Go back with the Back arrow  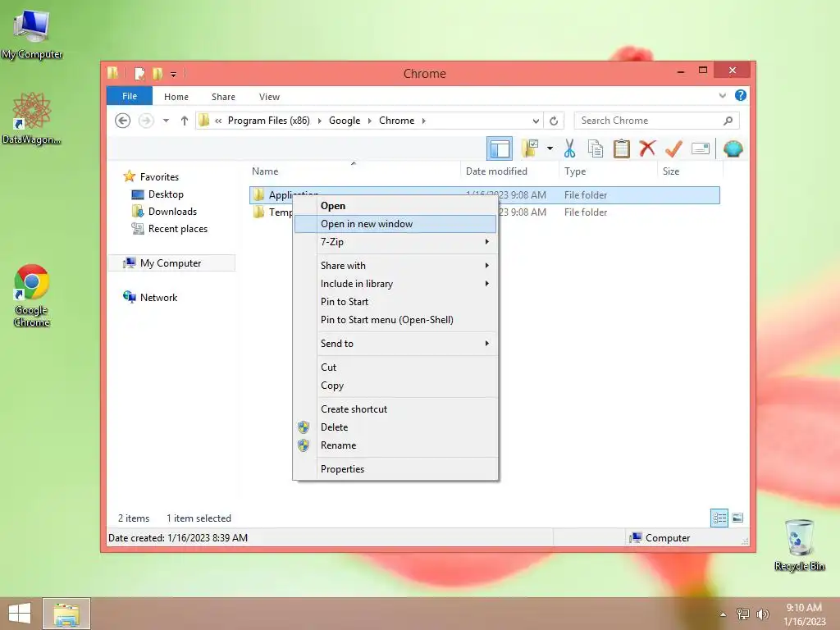(x=123, y=121)
